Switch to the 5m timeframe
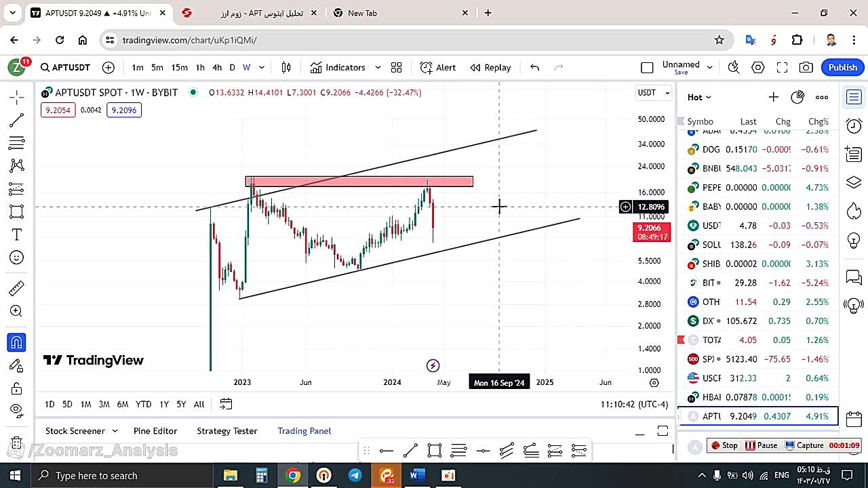 157,67
